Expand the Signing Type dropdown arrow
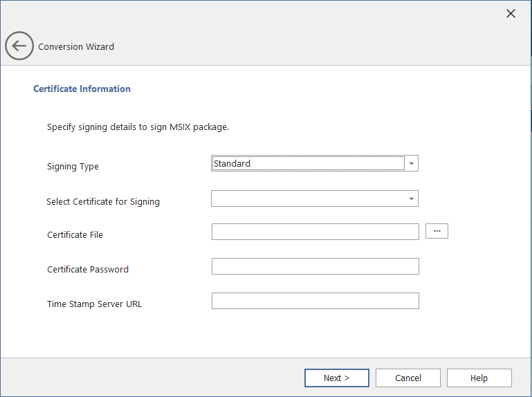The width and height of the screenshot is (532, 397). (x=412, y=163)
